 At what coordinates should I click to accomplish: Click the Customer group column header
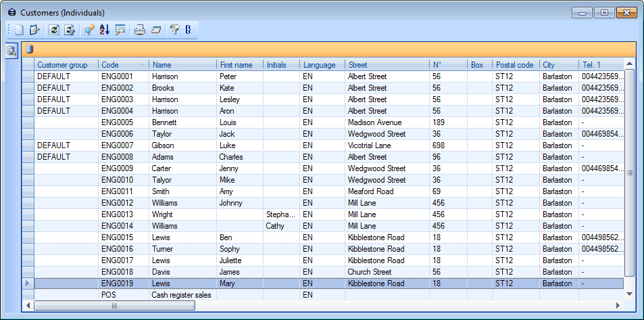click(x=66, y=65)
